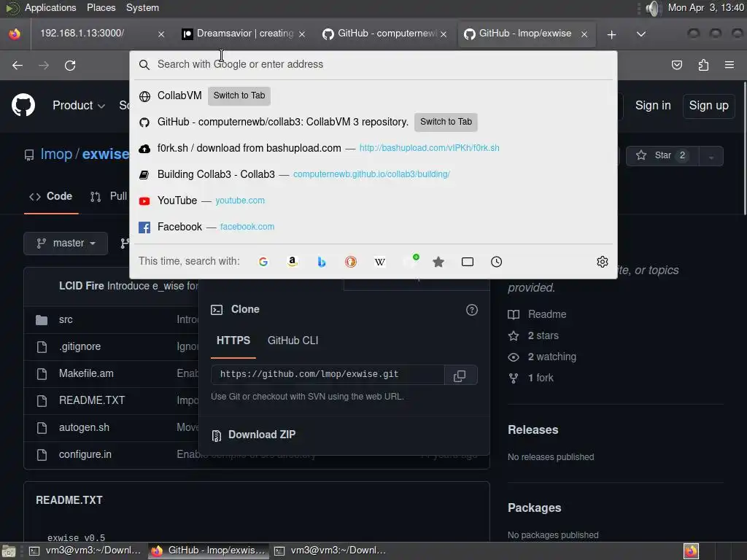Image resolution: width=747 pixels, height=560 pixels.
Task: Pick the Wikipedia search icon
Action: pyautogui.click(x=379, y=262)
